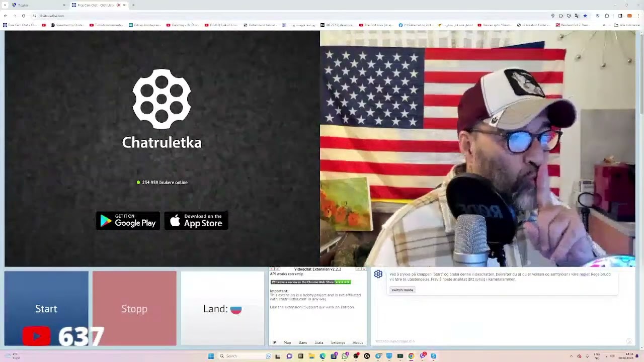
Task: Open the Land country selector
Action: tap(222, 308)
